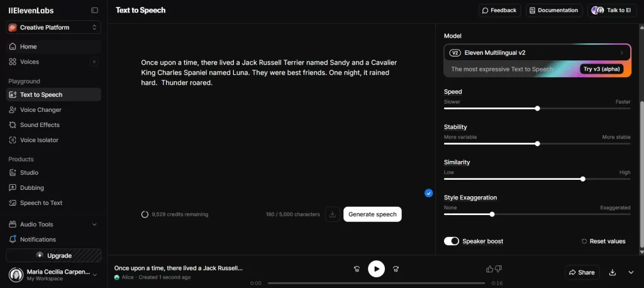Viewport: 644px width, 288px height.
Task: Go to Voice Changer in the sidebar
Action: [x=40, y=110]
